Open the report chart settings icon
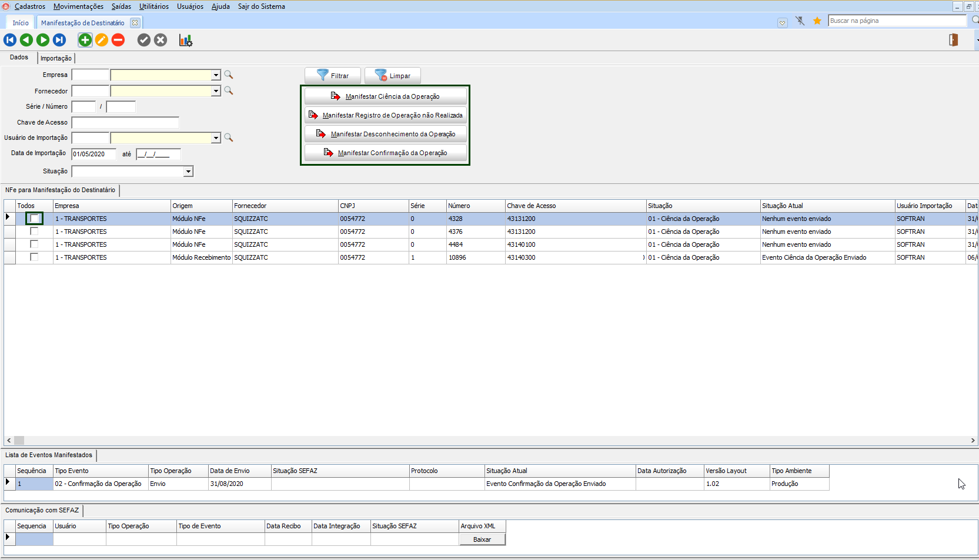Screen dimensions: 979x560 186,40
